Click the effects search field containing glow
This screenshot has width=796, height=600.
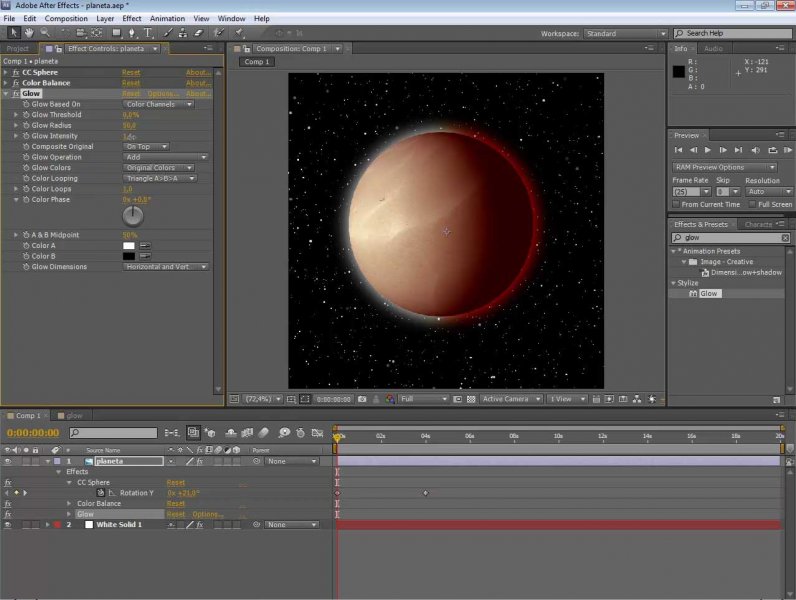click(725, 238)
